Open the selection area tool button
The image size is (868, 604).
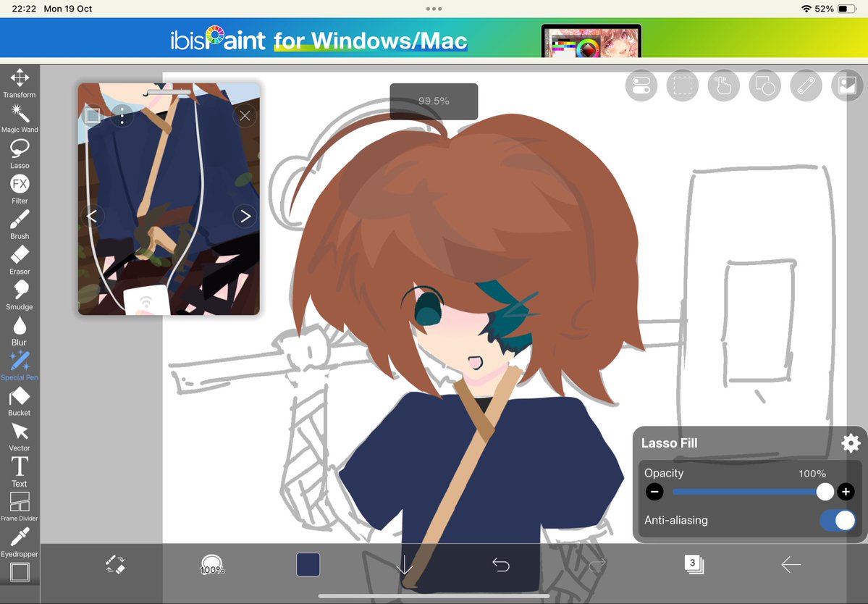tap(682, 85)
